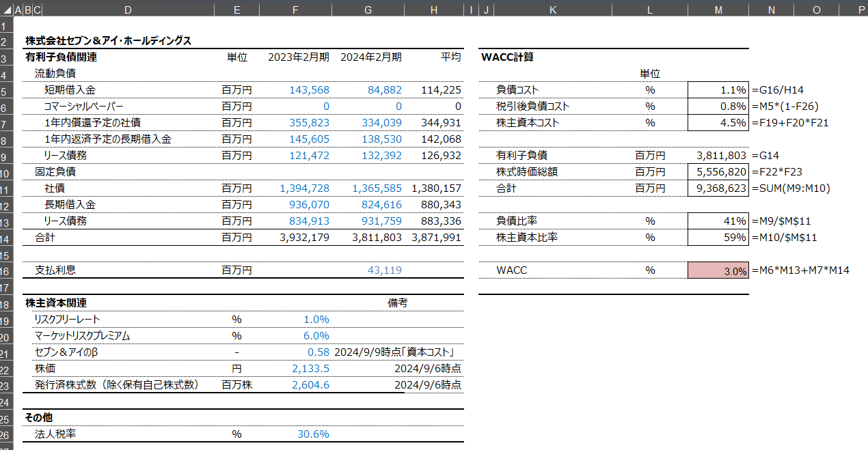Click the 2023年2月期 column heading
868x450 pixels.
299,57
